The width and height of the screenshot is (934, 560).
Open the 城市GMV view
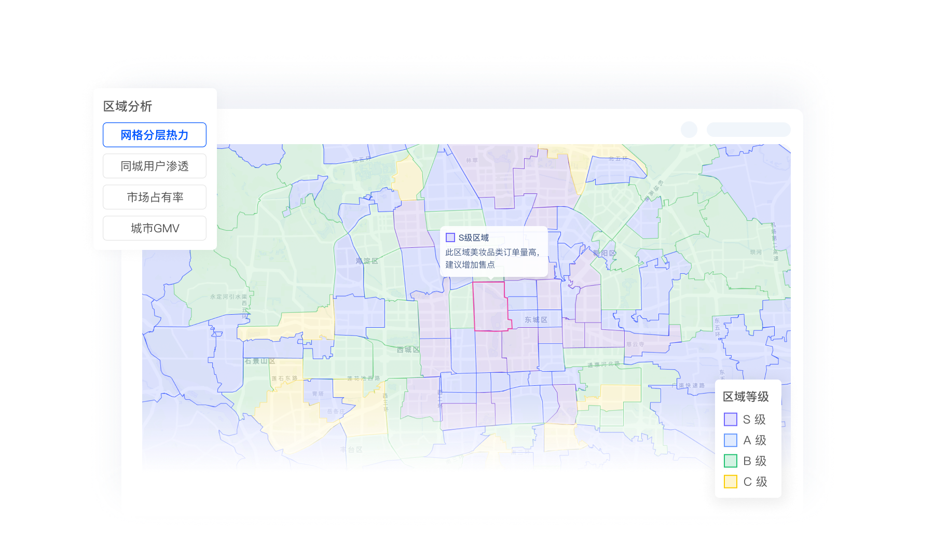tap(155, 228)
